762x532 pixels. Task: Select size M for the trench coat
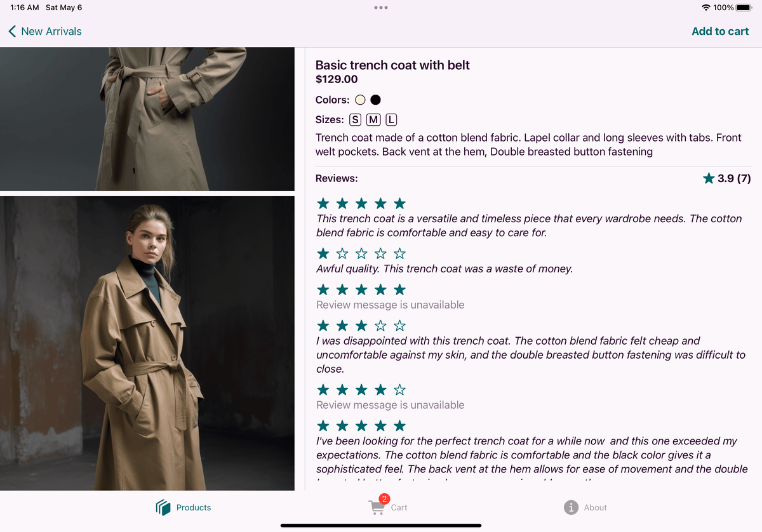(373, 119)
